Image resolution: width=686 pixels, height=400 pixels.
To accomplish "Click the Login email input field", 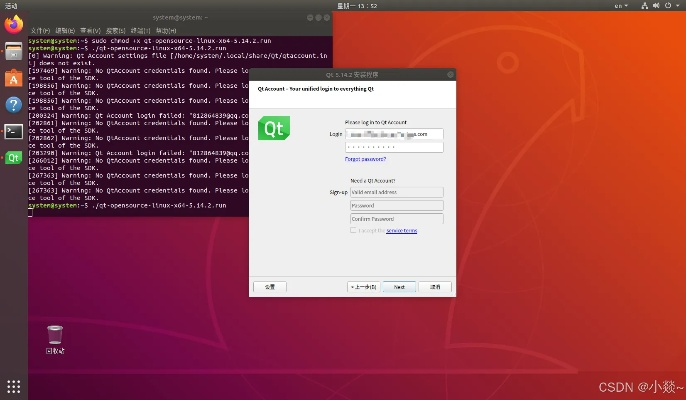I will click(395, 133).
